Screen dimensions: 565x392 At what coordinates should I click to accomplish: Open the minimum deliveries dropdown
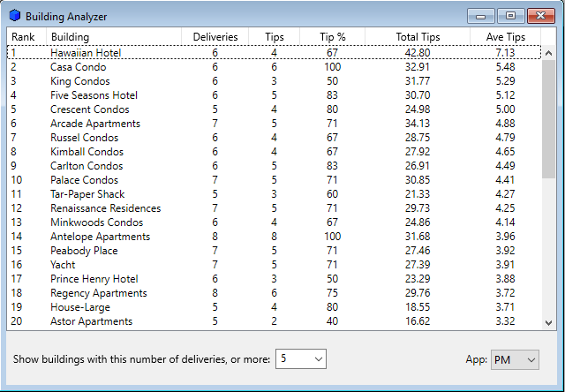pos(301,358)
